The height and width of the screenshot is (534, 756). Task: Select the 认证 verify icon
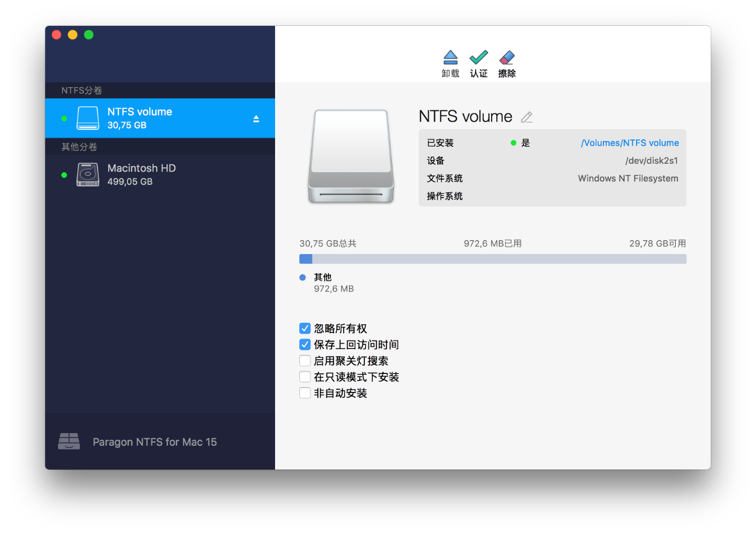[478, 58]
